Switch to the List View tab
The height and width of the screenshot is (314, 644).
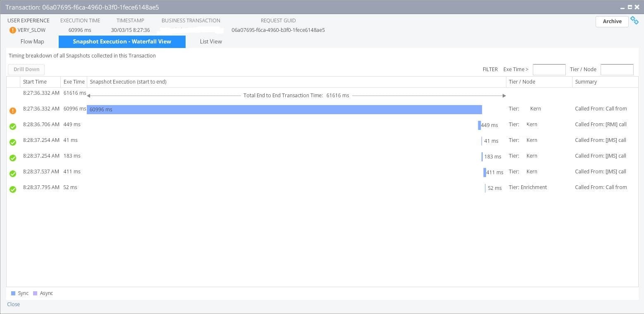click(x=211, y=41)
